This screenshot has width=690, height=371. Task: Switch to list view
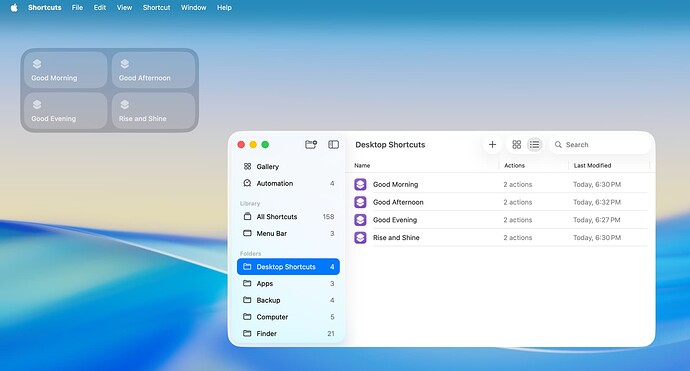535,144
